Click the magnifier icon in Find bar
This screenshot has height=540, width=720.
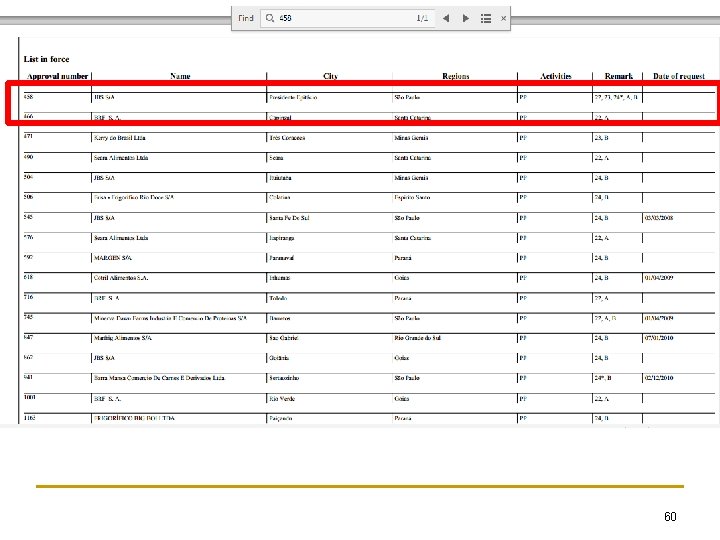click(270, 18)
